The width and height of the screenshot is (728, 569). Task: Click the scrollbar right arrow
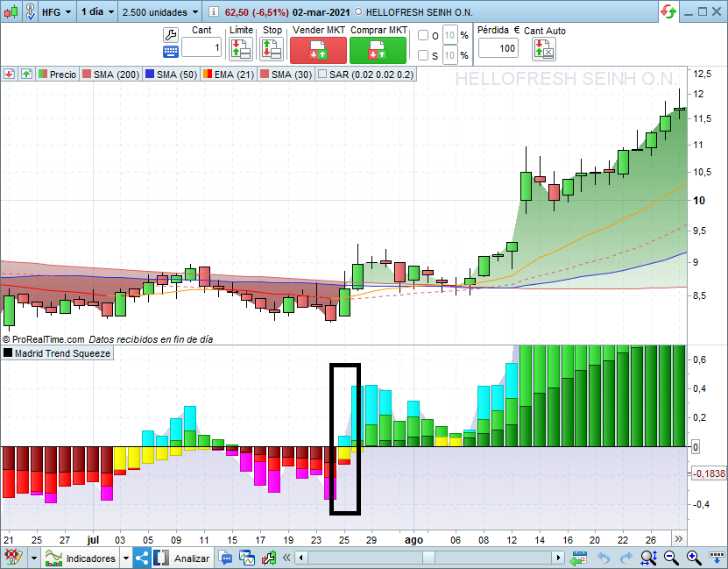pyautogui.click(x=558, y=558)
